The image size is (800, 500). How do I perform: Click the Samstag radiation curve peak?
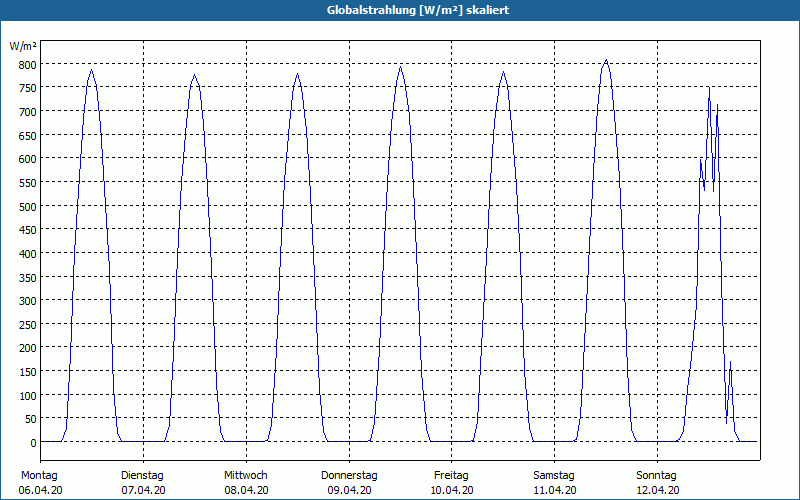606,60
